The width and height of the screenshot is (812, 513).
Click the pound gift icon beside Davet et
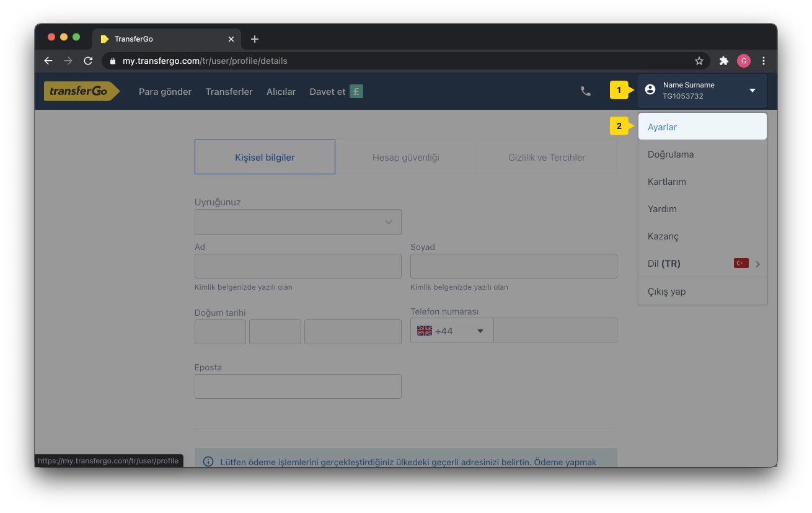(x=356, y=91)
